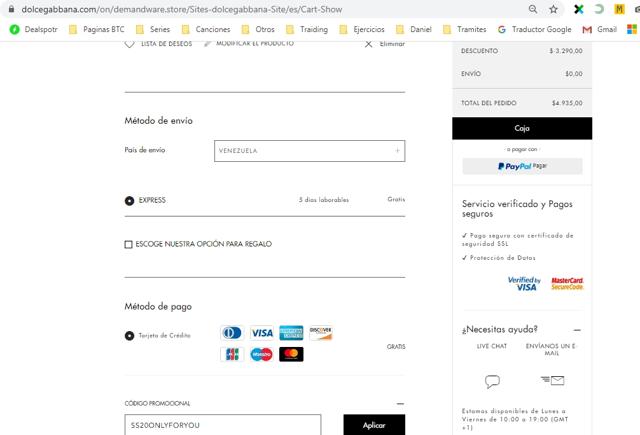Open the País de envío Venezuela dropdown
The image size is (640, 435).
click(x=309, y=151)
